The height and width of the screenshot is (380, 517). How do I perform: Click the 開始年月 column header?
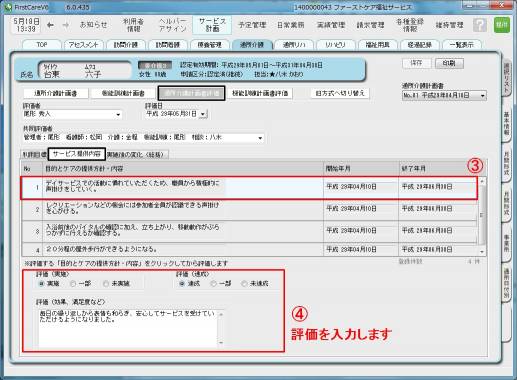coord(361,169)
